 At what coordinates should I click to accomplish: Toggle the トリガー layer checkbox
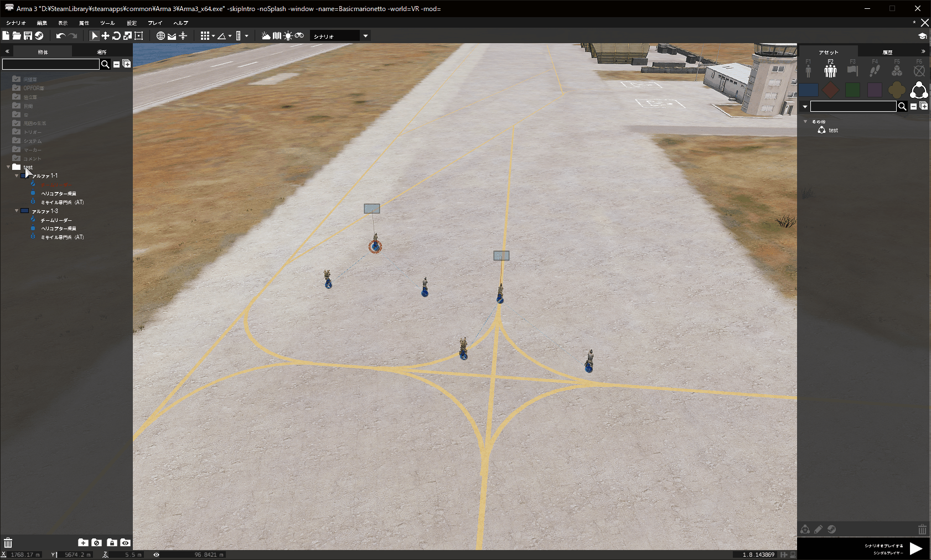(16, 132)
